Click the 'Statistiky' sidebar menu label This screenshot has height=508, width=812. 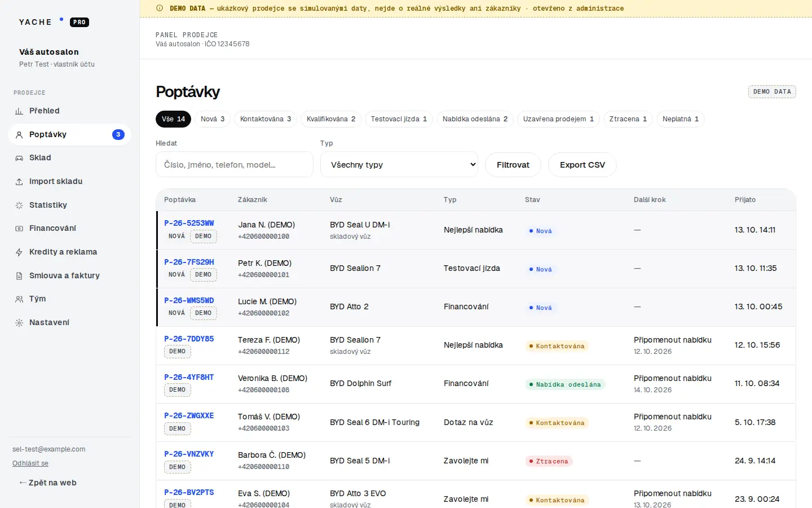pos(48,205)
